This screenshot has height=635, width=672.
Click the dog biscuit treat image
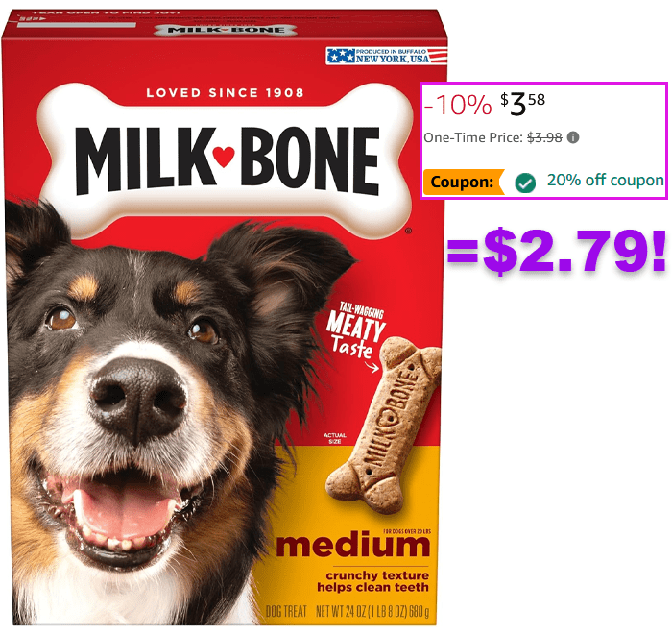[384, 426]
